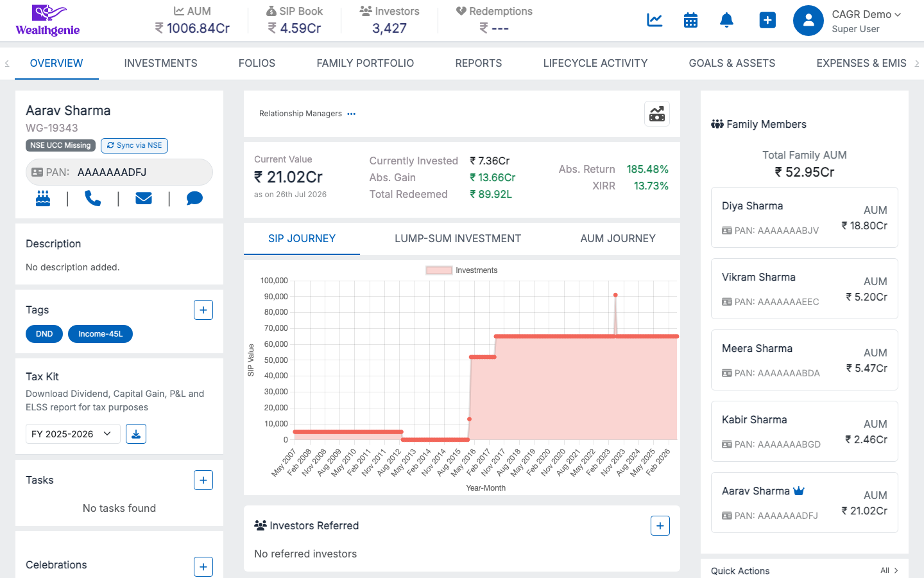924x578 pixels.
Task: Open Meera Sharma family member card
Action: click(805, 360)
